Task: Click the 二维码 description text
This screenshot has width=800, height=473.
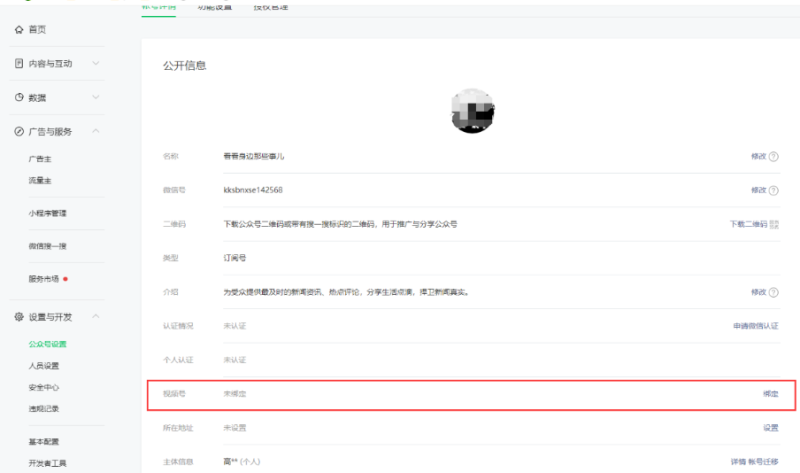Action: pos(340,225)
